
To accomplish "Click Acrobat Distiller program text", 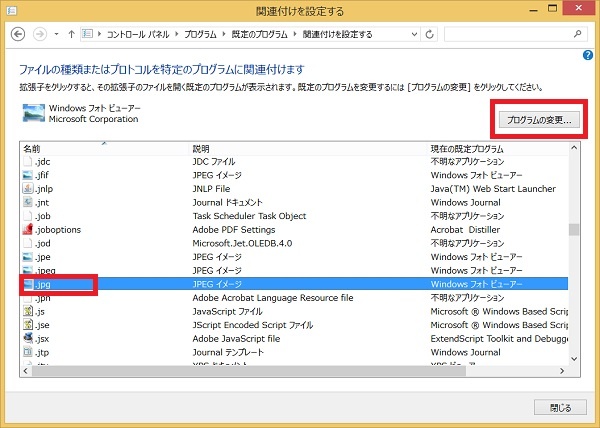I will 465,230.
